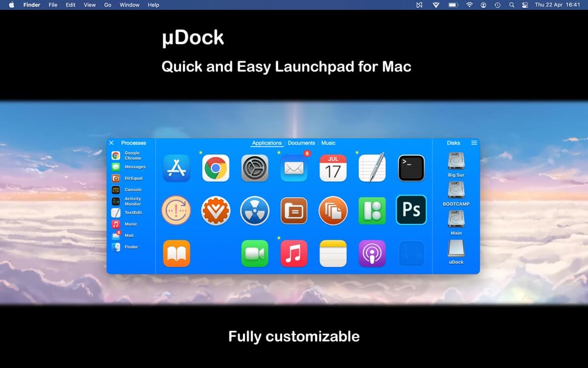
Task: Launch the purple Podcasts app icon
Action: [x=372, y=254]
